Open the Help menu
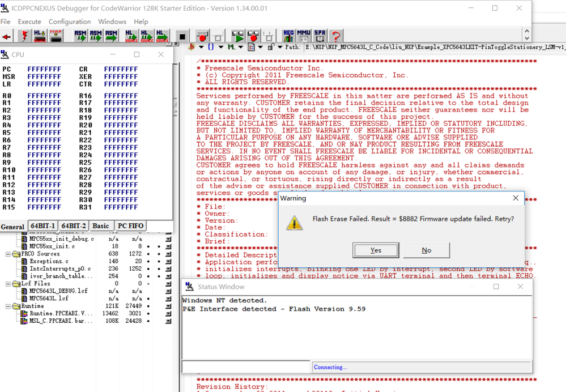The height and width of the screenshot is (392, 566). 141,22
